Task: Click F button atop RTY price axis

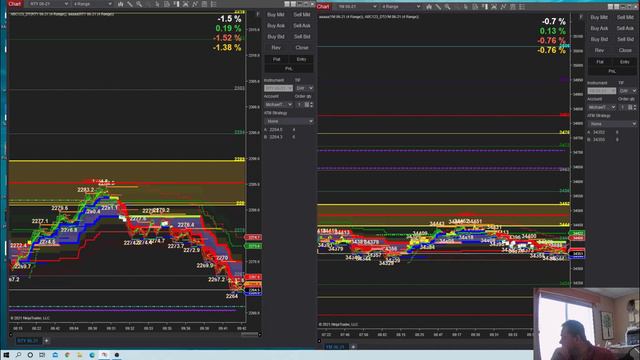Action: 258,14
